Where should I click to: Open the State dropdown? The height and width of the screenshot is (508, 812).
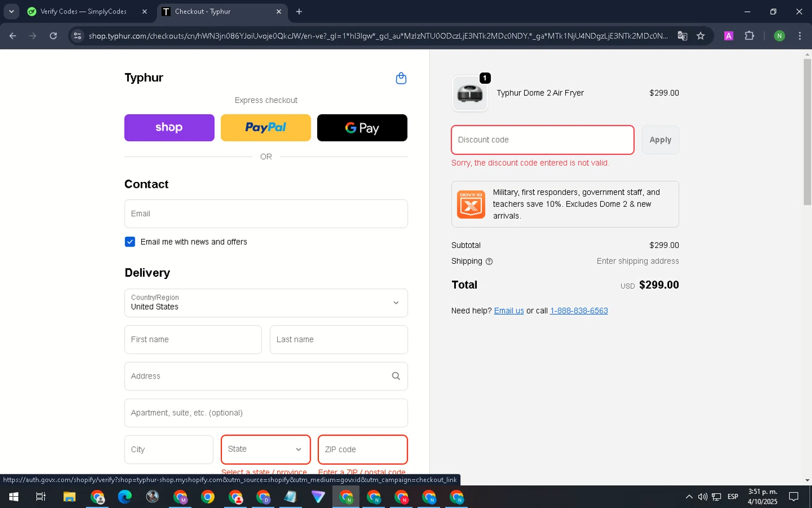[266, 450]
